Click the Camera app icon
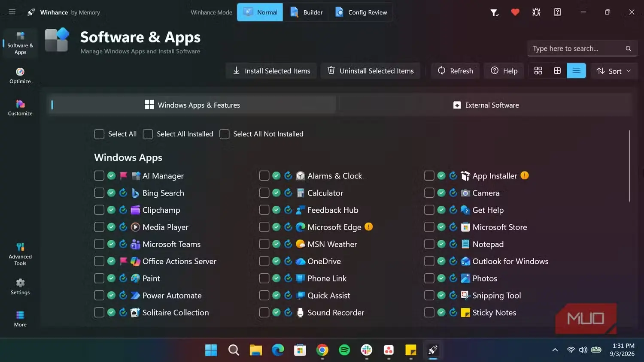The width and height of the screenshot is (644, 362). [x=465, y=193]
